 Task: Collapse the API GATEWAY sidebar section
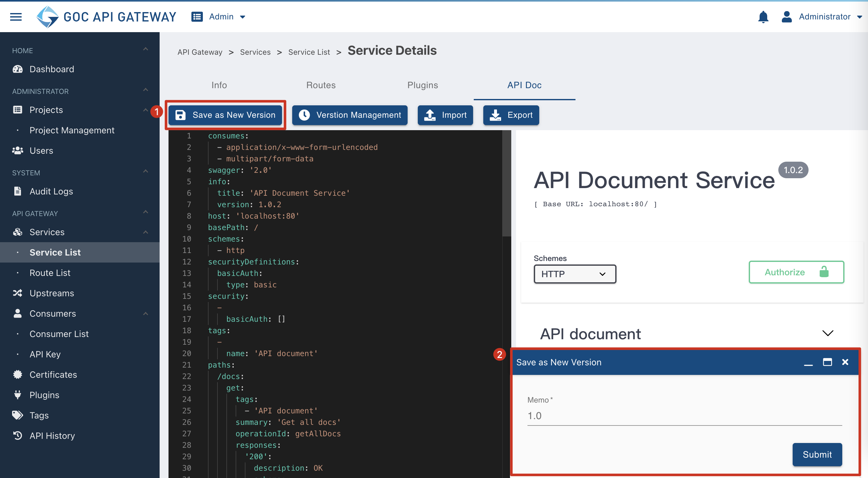pos(146,212)
